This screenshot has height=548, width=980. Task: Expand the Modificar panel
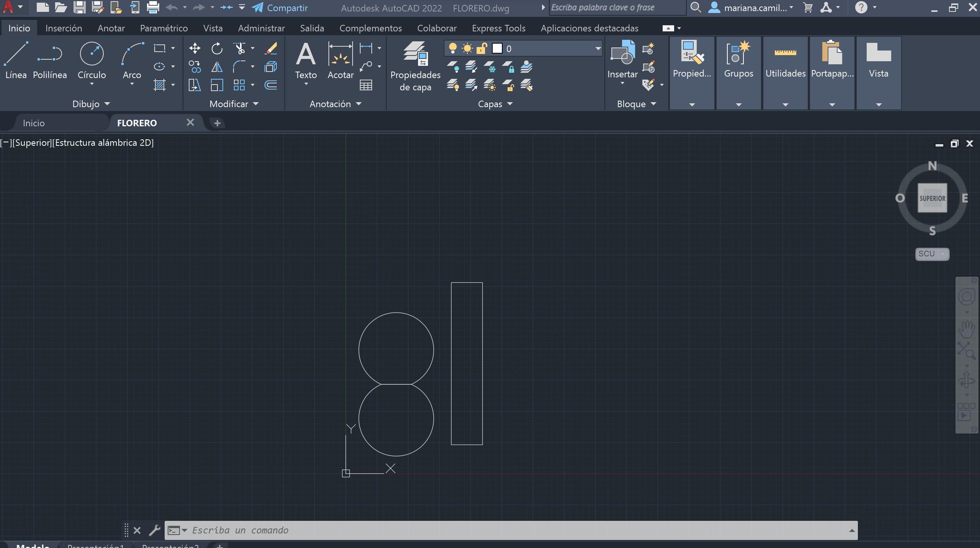[x=234, y=104]
